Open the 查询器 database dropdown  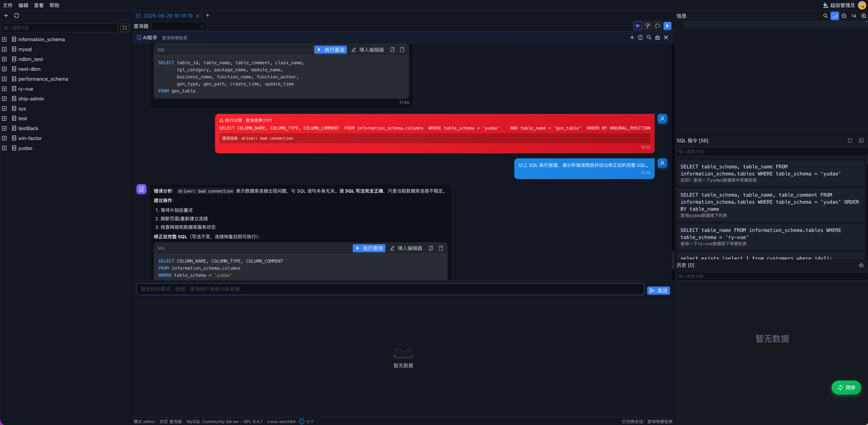[x=179, y=26]
